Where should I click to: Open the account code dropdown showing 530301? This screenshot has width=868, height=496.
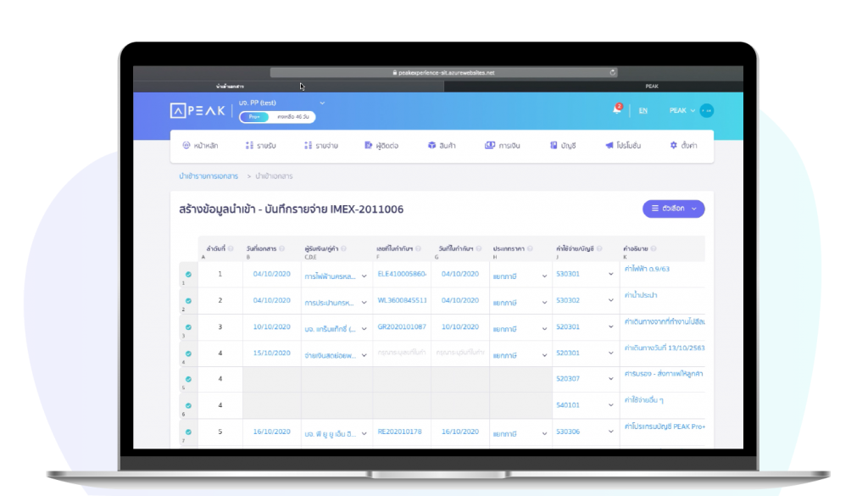click(x=584, y=275)
